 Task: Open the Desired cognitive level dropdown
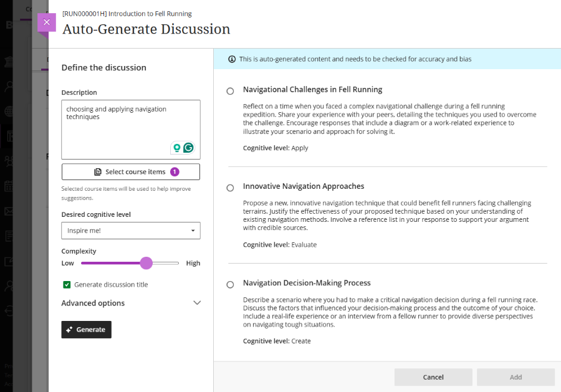tap(131, 231)
